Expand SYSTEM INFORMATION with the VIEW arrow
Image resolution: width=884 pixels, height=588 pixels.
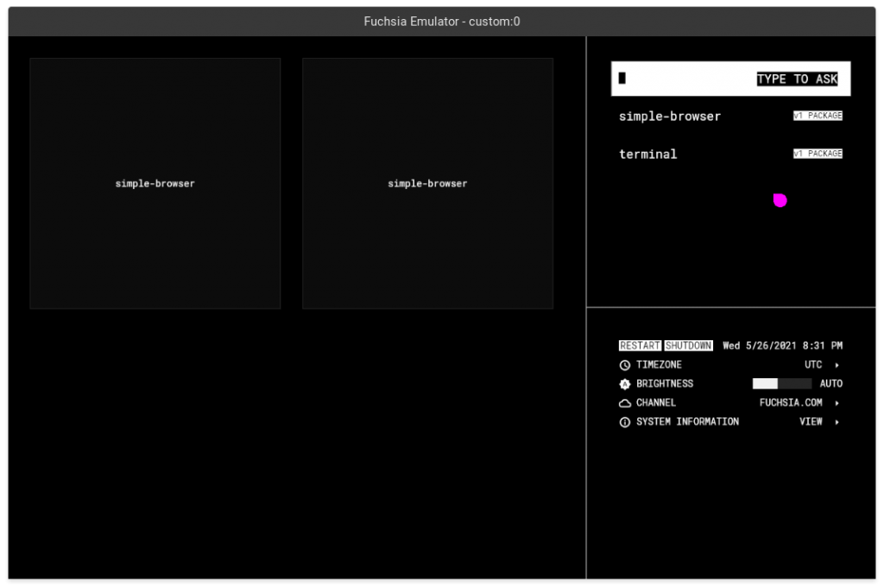click(837, 422)
